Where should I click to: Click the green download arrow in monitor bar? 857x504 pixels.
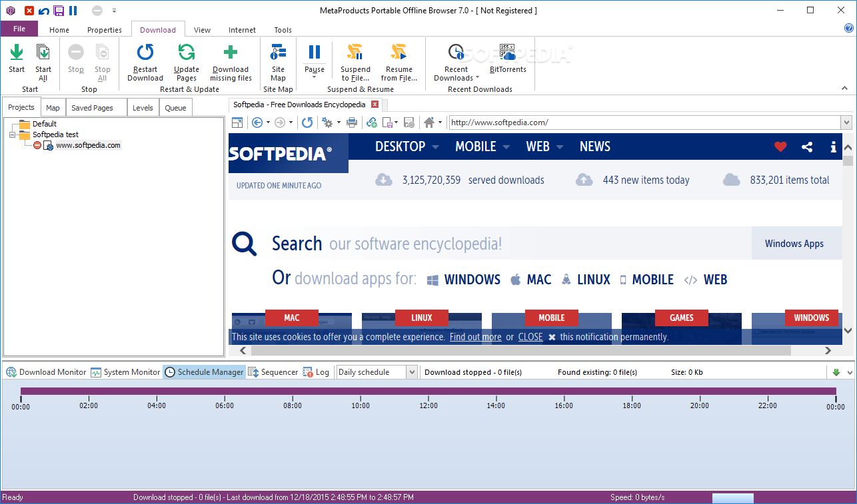836,372
